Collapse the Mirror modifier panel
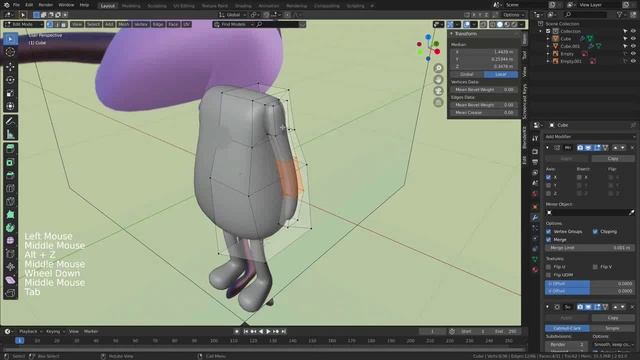This screenshot has height=360, width=640. (548, 148)
